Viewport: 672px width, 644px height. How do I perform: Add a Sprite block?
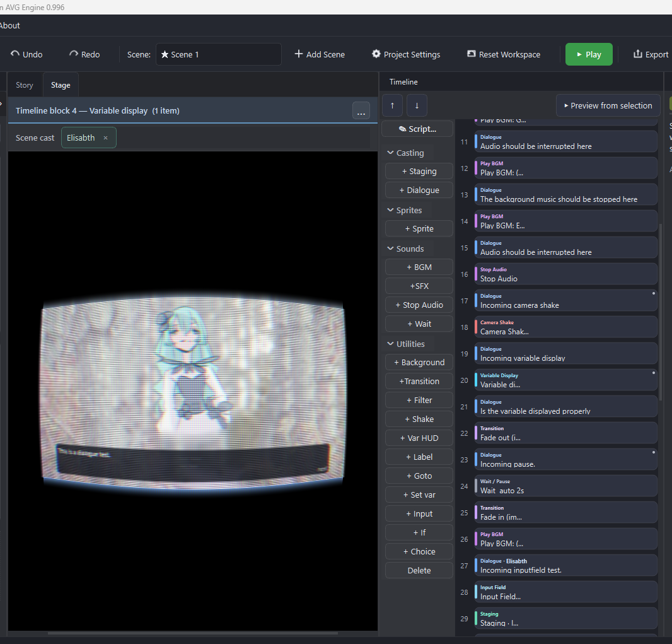(419, 228)
